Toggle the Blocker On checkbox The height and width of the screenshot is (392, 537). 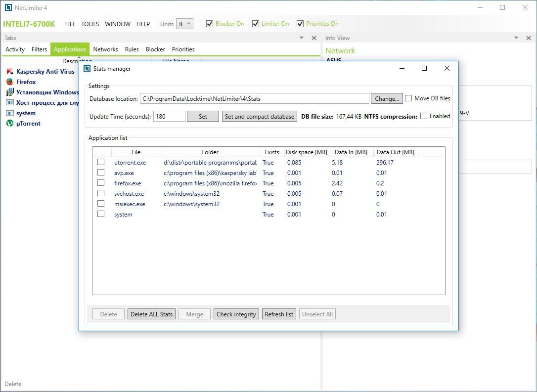210,24
